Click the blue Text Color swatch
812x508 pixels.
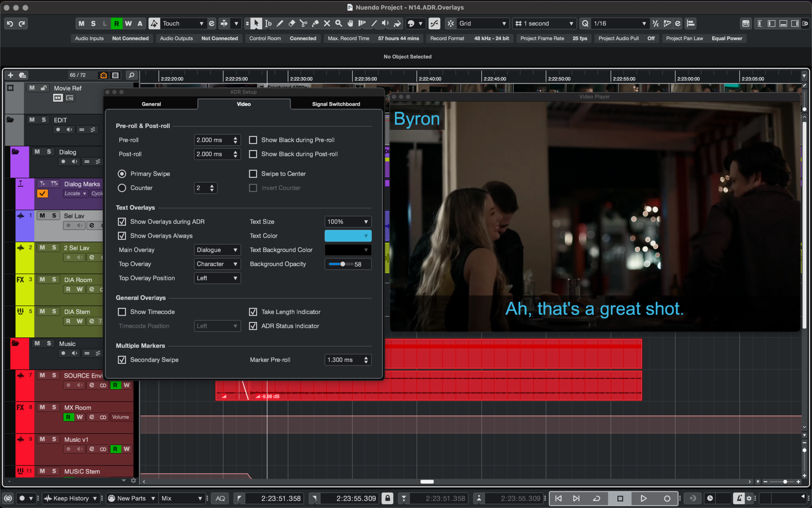(348, 236)
